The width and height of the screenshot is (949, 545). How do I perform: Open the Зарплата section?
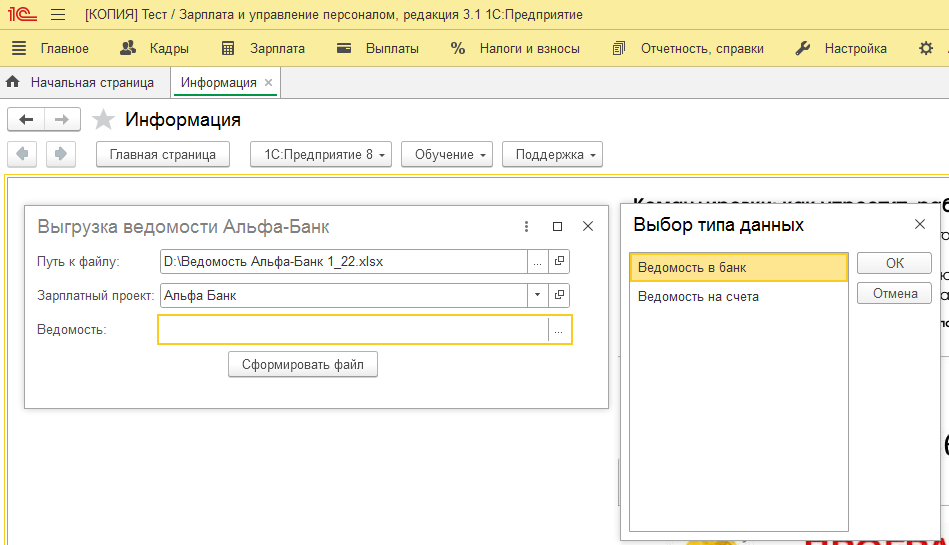click(263, 48)
